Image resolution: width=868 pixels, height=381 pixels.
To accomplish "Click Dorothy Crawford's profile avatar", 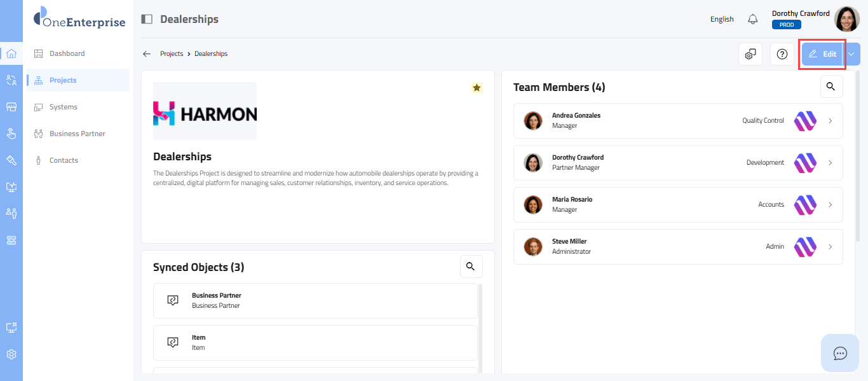I will [846, 19].
